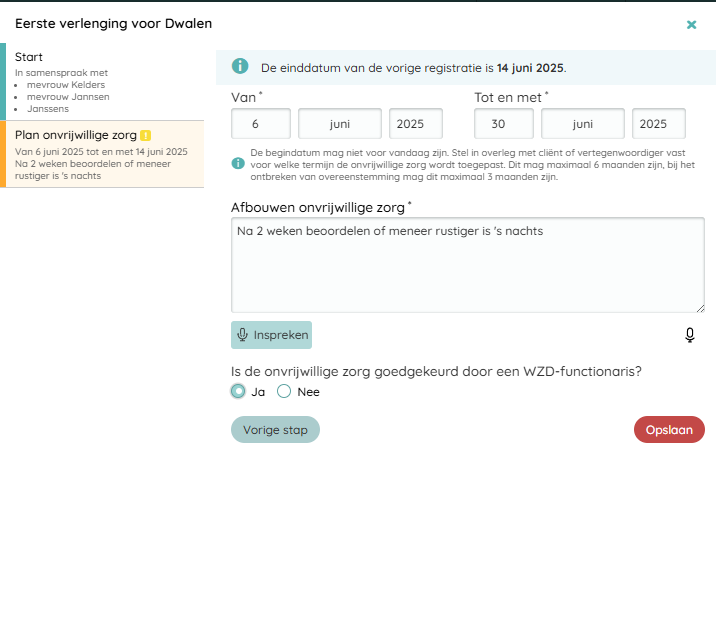Click the Tot en met day field 30
Image resolution: width=716 pixels, height=637 pixels.
point(504,124)
